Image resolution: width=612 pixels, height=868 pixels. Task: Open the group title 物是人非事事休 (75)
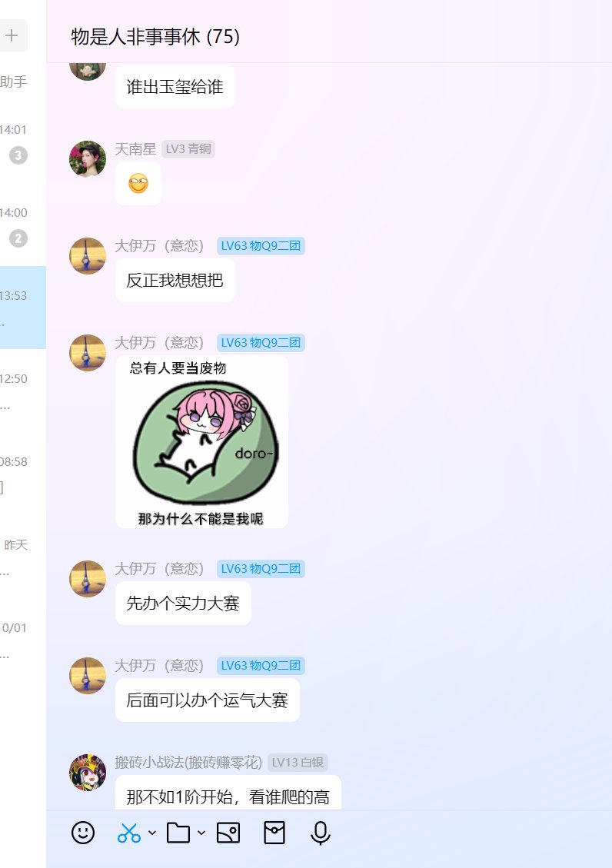coord(155,37)
